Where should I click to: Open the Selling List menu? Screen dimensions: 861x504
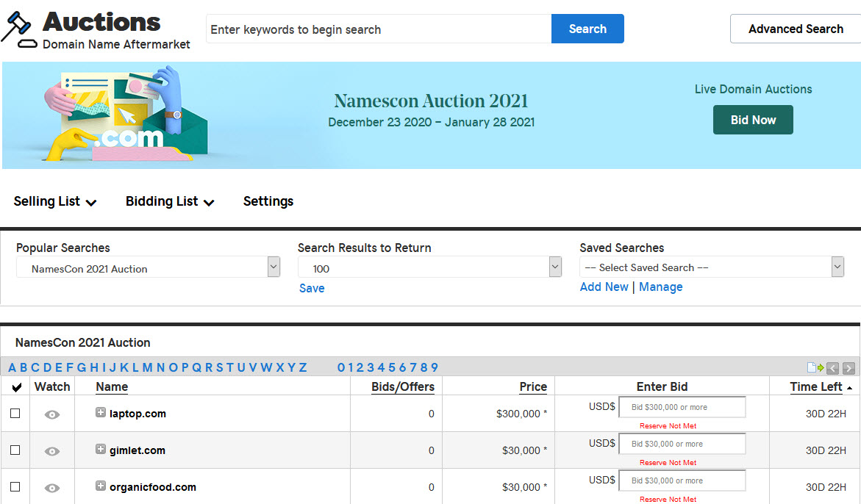click(x=55, y=201)
